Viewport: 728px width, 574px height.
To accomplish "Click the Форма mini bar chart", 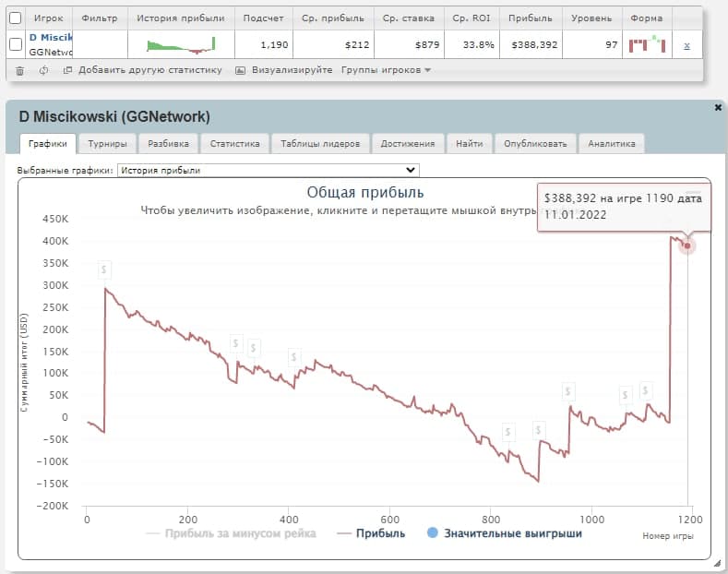I will [x=646, y=44].
